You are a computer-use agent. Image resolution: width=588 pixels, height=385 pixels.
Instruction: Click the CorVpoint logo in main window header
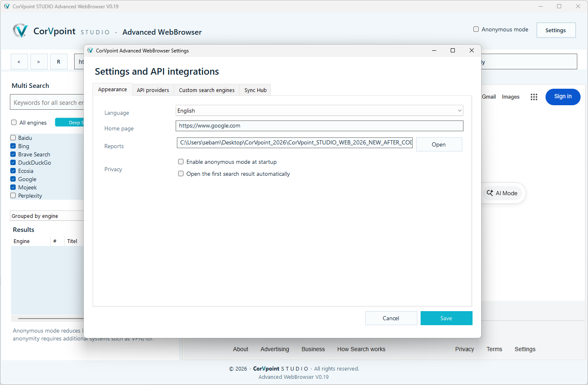click(20, 31)
